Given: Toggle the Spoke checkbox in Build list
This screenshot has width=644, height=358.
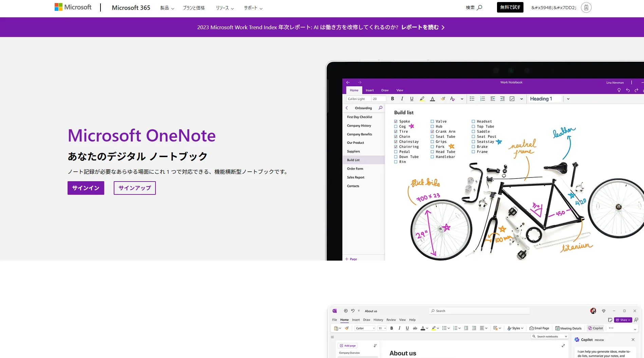Looking at the screenshot, I should (x=396, y=121).
